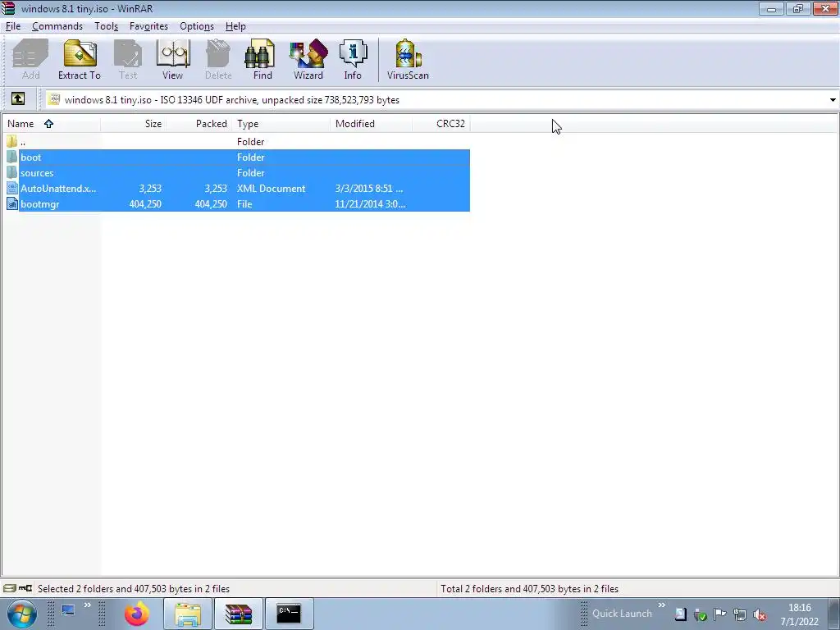The image size is (840, 630).
Task: Click the AutoUnattend XML file icon
Action: point(12,188)
